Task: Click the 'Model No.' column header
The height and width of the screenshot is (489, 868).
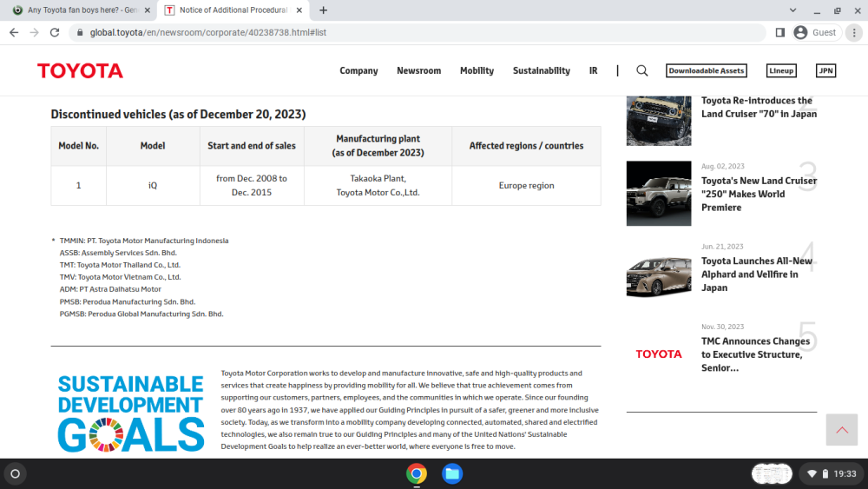Action: click(79, 146)
